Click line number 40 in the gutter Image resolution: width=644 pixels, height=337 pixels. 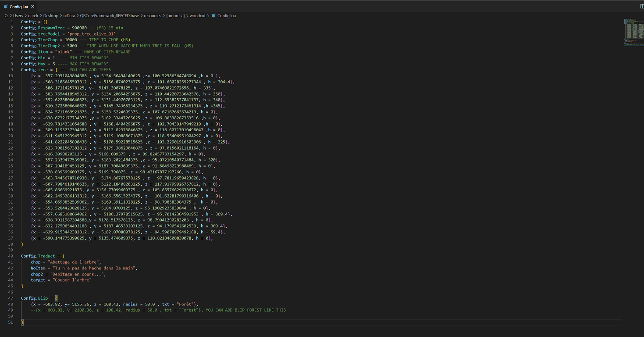pos(11,256)
